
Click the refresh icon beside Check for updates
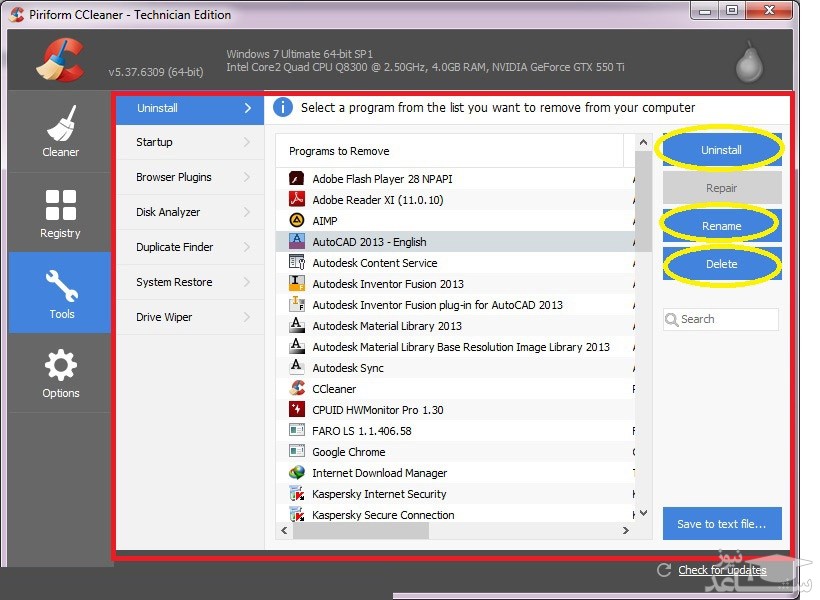point(664,569)
